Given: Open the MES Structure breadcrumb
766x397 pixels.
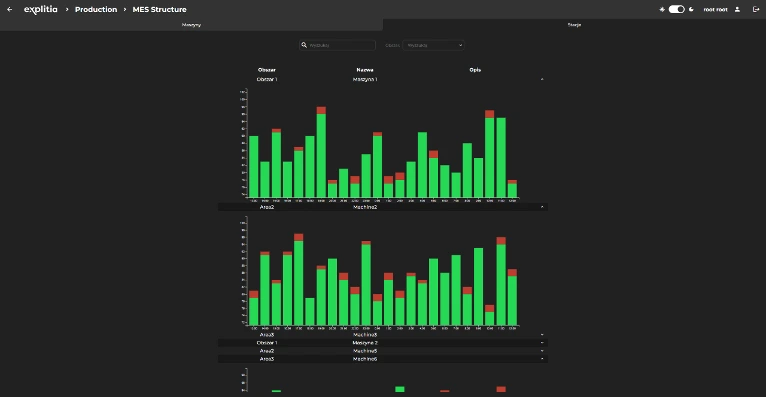Looking at the screenshot, I should click(x=159, y=9).
